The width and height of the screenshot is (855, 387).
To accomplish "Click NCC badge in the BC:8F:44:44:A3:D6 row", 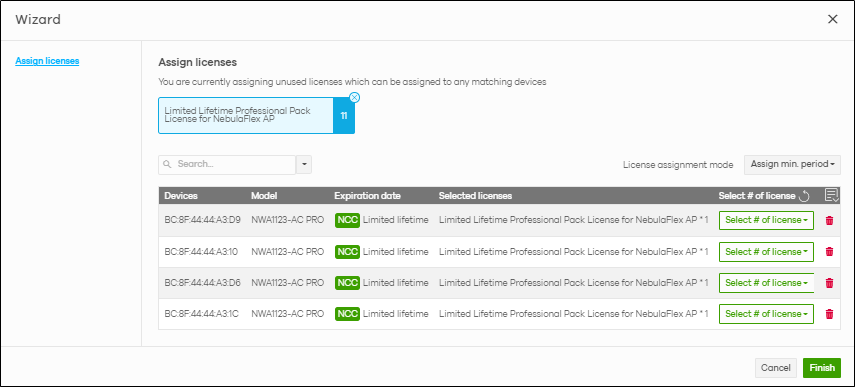I will pyautogui.click(x=347, y=282).
